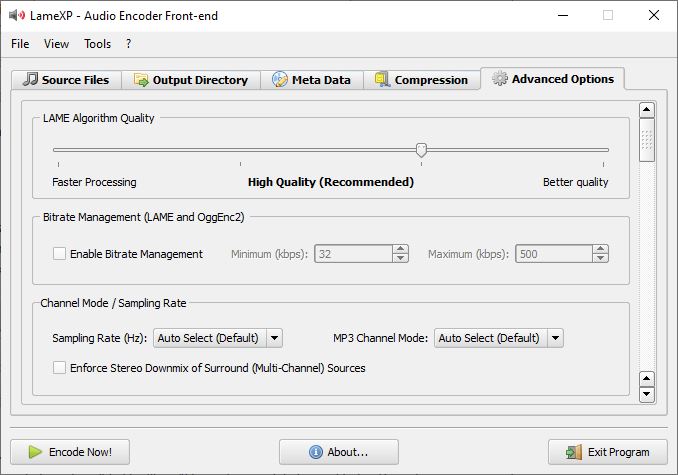
Task: Click the scroll up arrow at scrollbar top
Action: pyautogui.click(x=647, y=110)
